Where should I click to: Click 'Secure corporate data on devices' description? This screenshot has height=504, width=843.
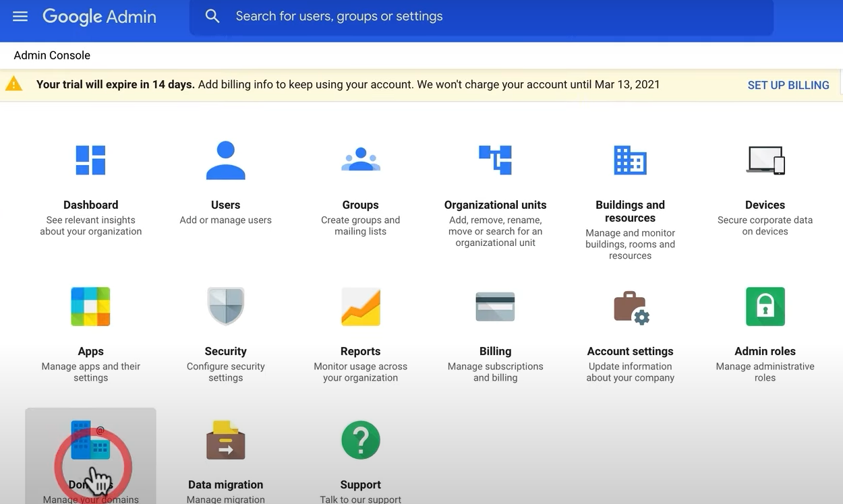coord(765,226)
